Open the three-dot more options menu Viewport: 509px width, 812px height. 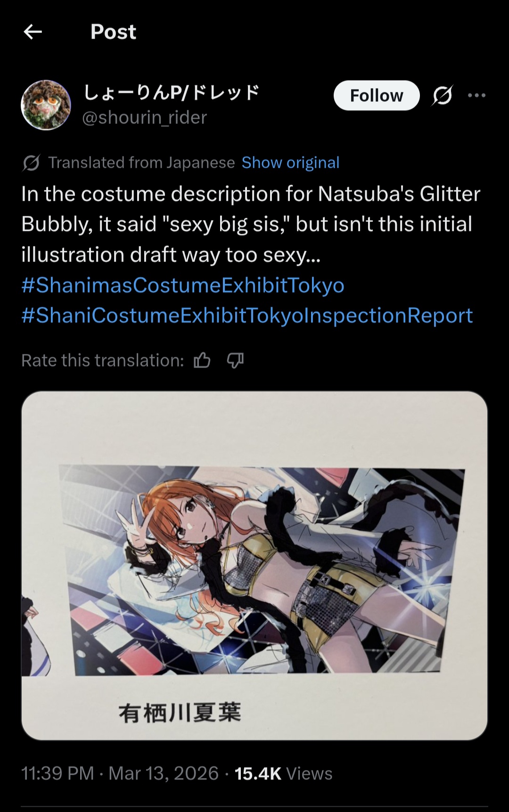click(476, 96)
